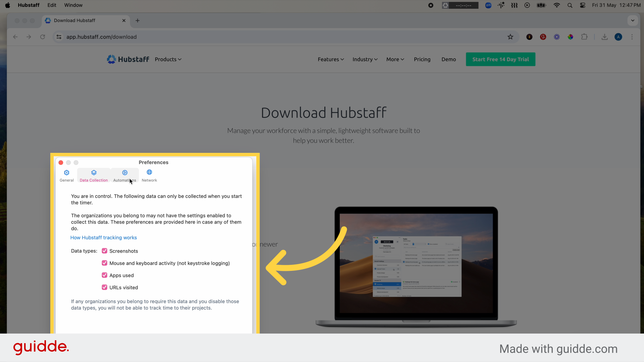The height and width of the screenshot is (362, 644).
Task: Open the Features dropdown menu
Action: pos(330,59)
